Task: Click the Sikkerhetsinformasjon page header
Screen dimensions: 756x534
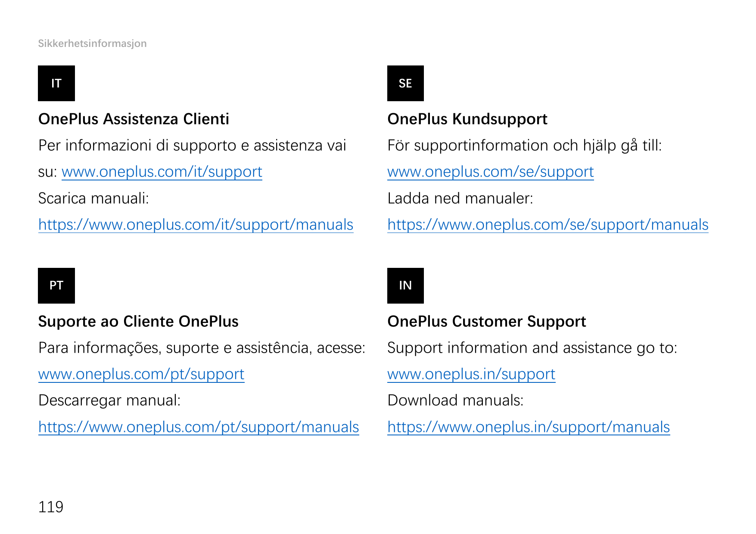Action: (x=92, y=43)
